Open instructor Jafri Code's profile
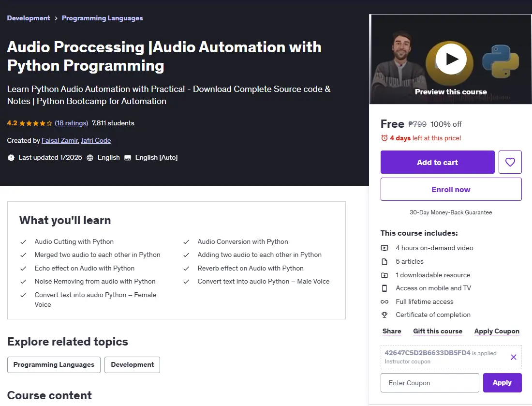The image size is (532, 406). pos(96,140)
